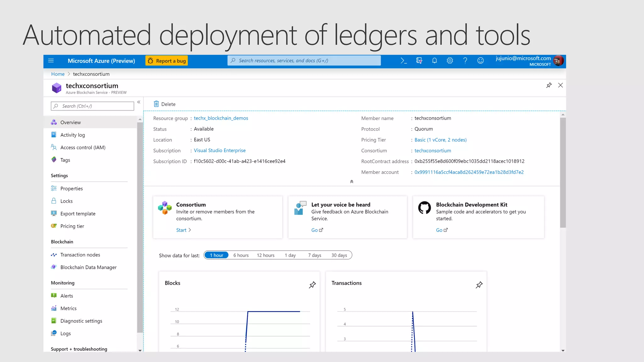Click the sidebar scroll down arrow
The image size is (644, 362).
click(140, 350)
